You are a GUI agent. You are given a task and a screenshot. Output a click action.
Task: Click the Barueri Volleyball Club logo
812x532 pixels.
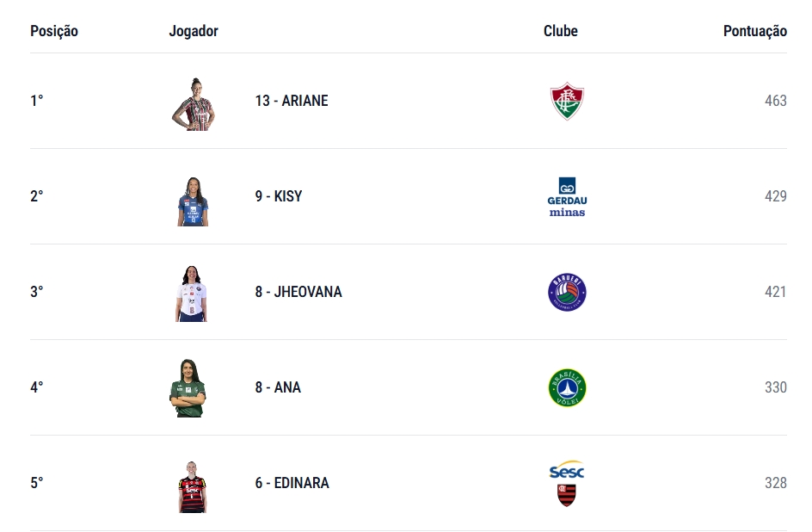tap(567, 292)
